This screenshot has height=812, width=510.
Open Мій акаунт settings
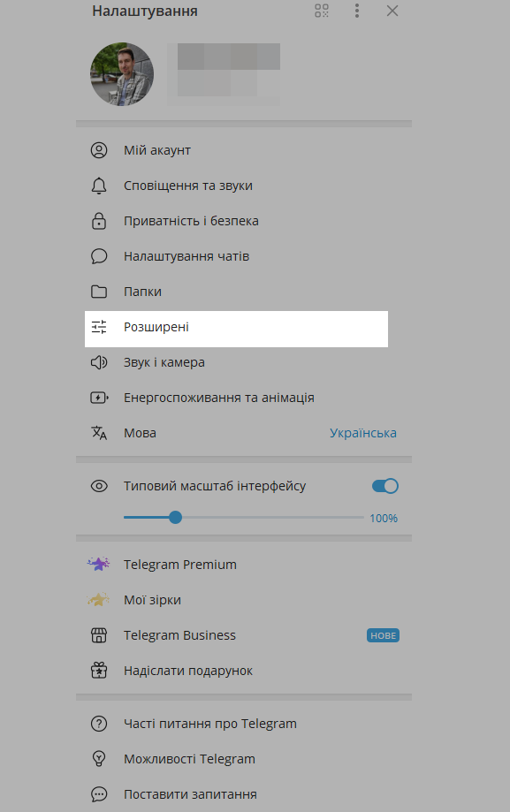[x=159, y=150]
